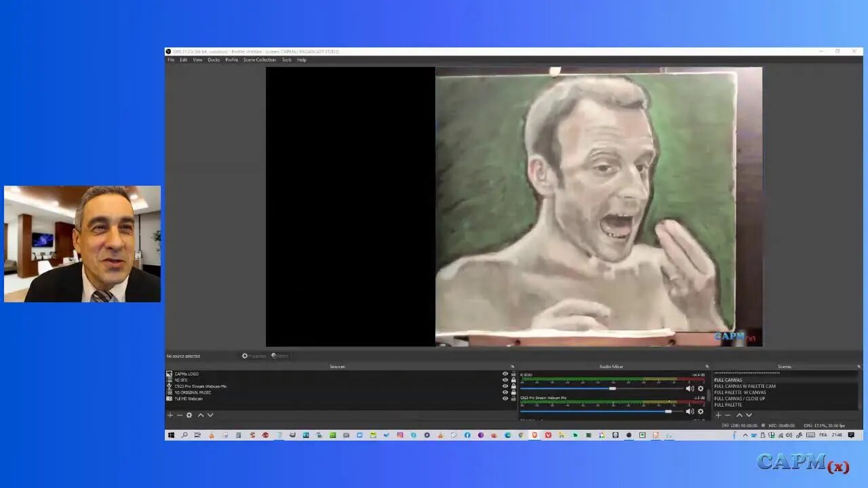
Task: Click the painting preview canvas
Action: [599, 206]
